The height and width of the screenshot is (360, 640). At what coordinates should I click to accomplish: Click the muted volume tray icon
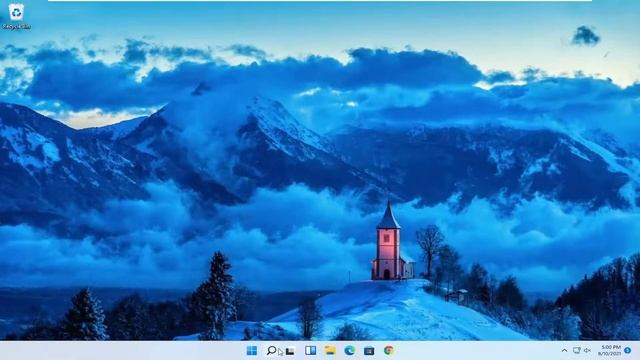[x=587, y=350]
